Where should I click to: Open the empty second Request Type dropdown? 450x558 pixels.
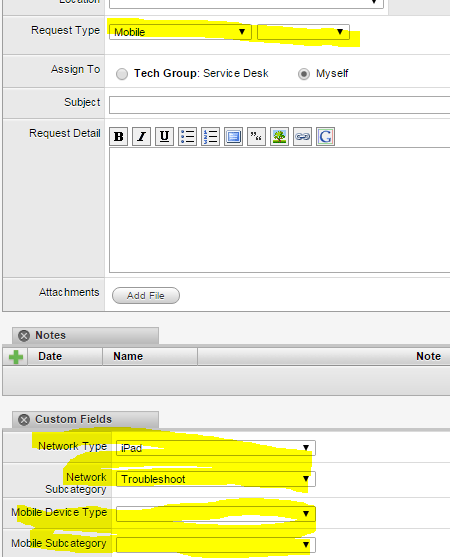[x=303, y=32]
